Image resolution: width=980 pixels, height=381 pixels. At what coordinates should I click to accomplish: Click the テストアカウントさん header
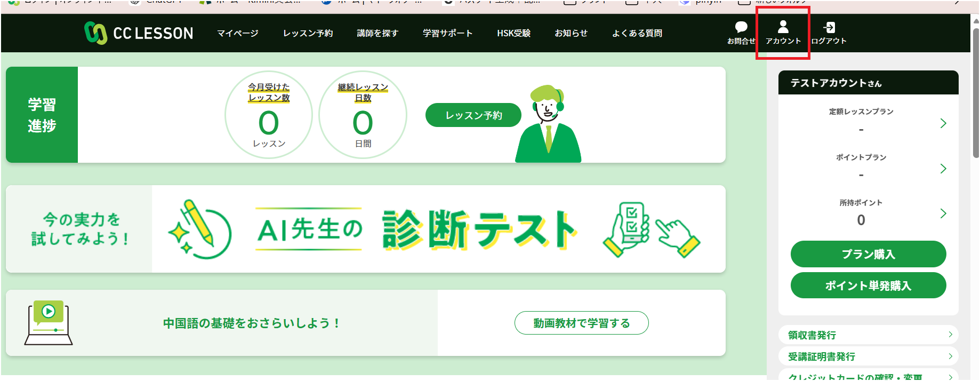868,83
